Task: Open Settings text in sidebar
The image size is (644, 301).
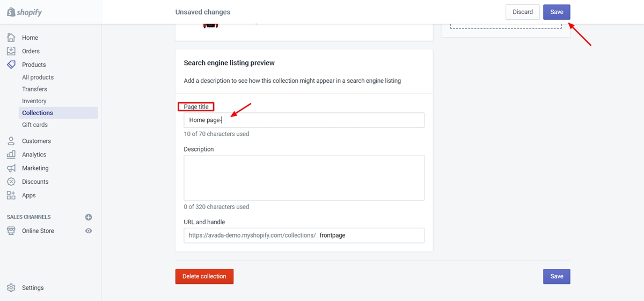Action: pyautogui.click(x=33, y=288)
